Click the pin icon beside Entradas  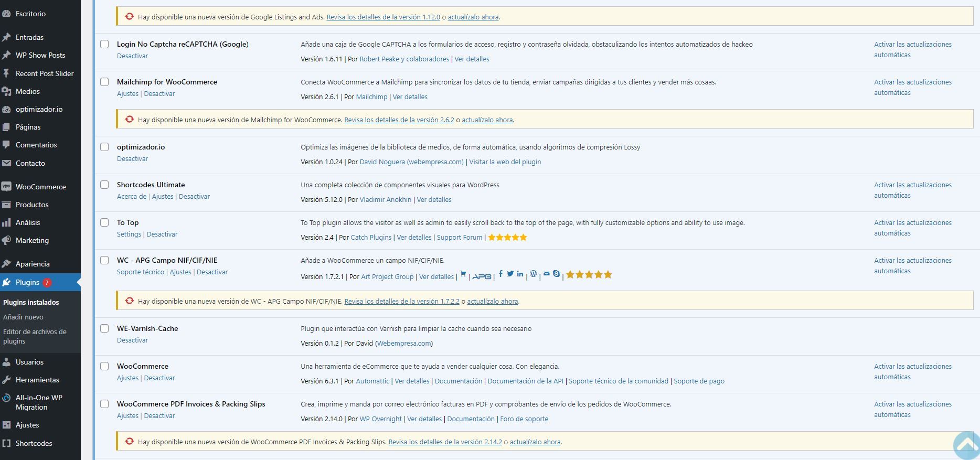(x=6, y=37)
